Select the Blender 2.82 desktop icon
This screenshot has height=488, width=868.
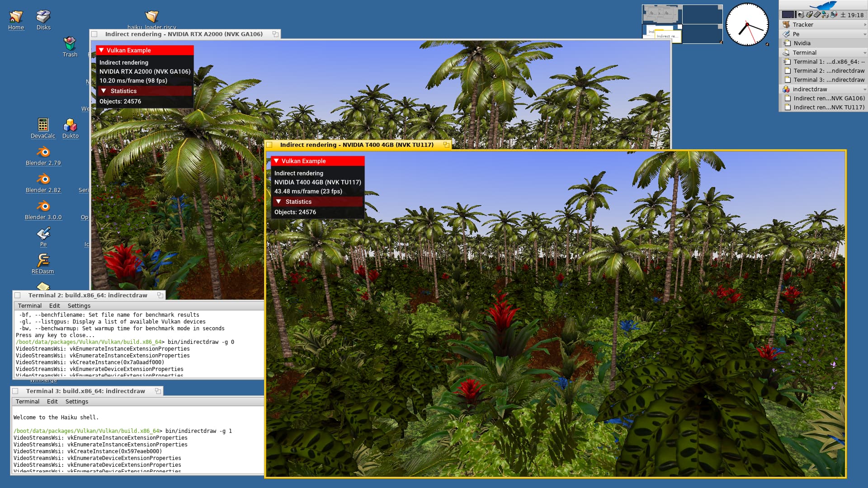pos(43,179)
